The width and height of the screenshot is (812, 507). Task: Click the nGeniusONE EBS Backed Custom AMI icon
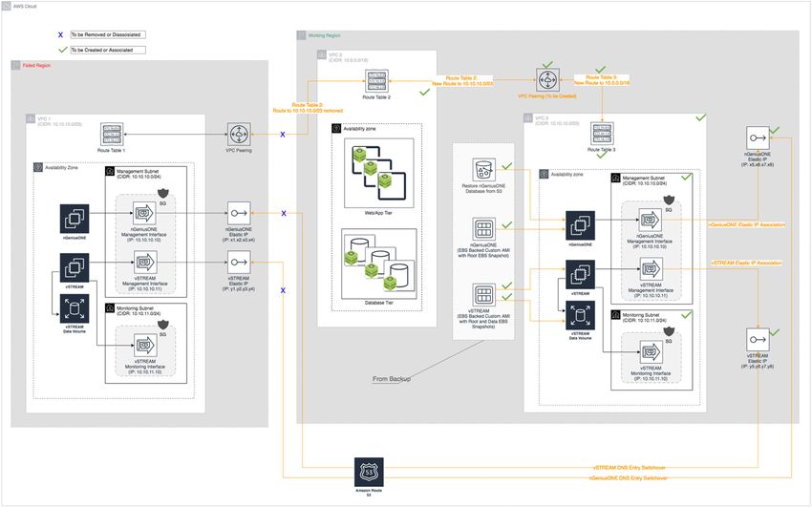coord(484,229)
